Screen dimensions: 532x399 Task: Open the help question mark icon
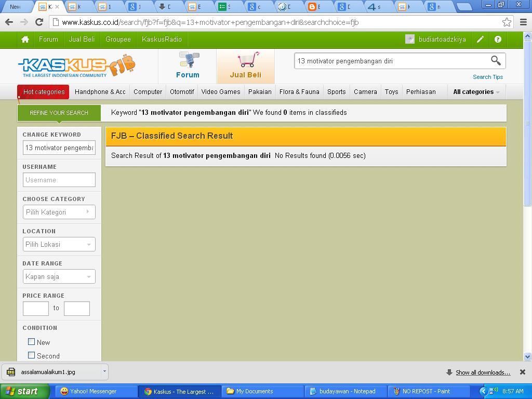tap(498, 39)
